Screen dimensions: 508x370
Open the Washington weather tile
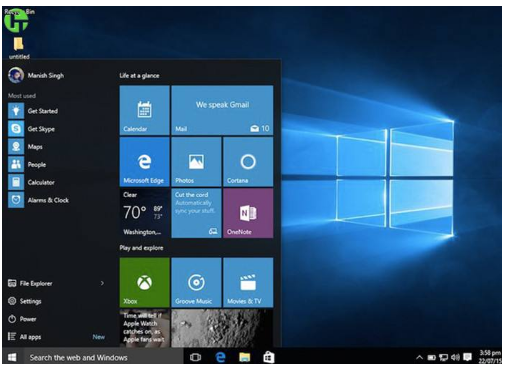click(x=144, y=213)
